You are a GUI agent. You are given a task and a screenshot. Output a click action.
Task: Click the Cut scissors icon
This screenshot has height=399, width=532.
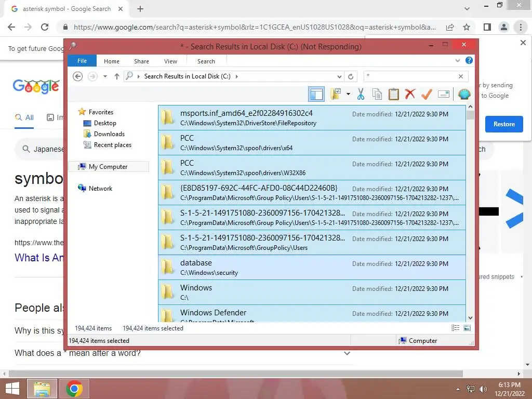coord(361,94)
